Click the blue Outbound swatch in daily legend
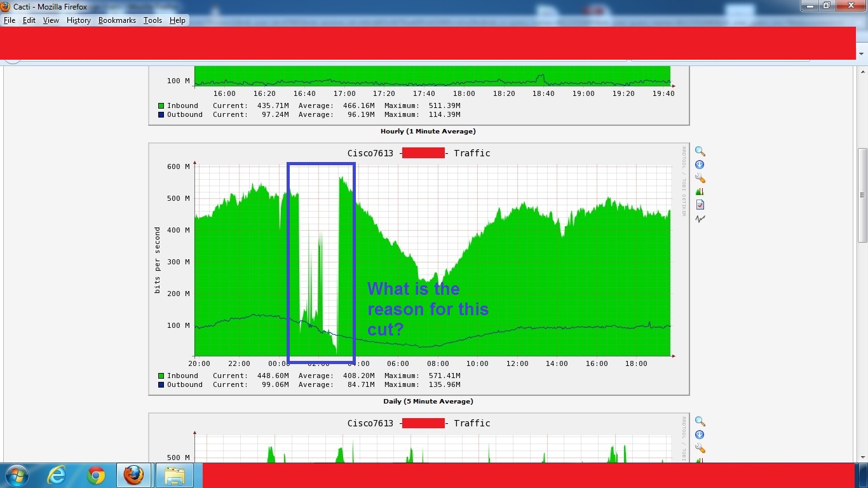Image resolution: width=868 pixels, height=488 pixels. click(161, 384)
